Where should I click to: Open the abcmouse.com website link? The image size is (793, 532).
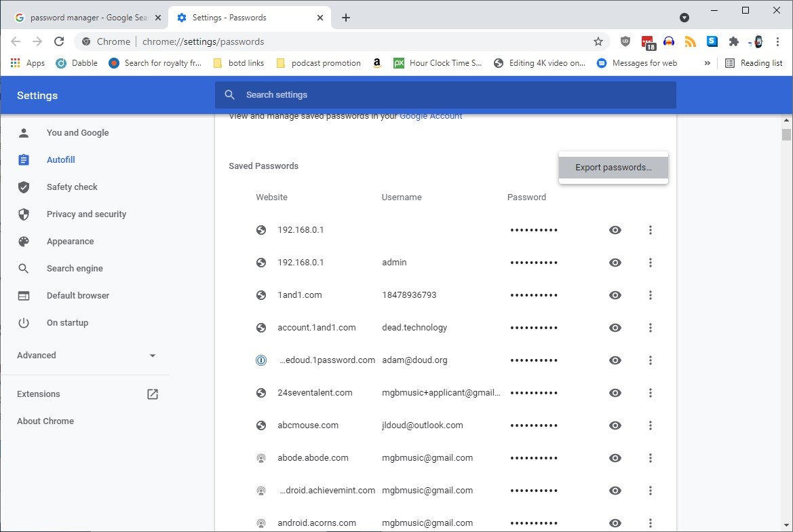coord(308,425)
